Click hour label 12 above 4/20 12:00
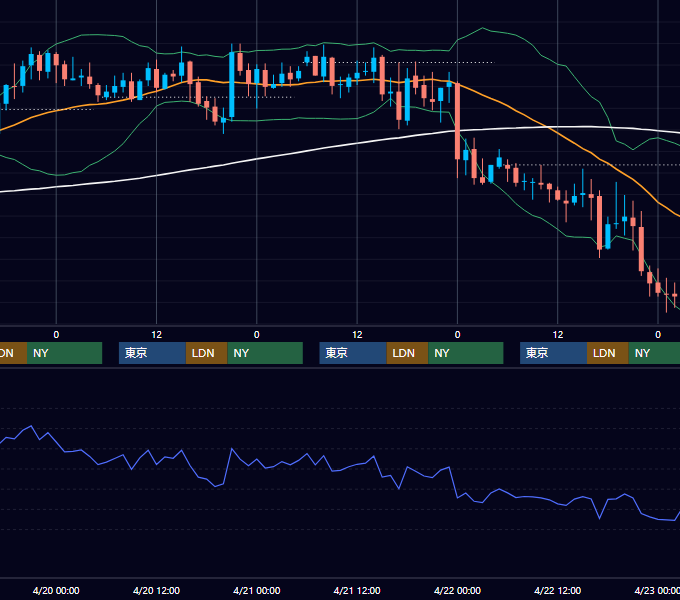Viewport: 680px width, 600px height. [157, 335]
